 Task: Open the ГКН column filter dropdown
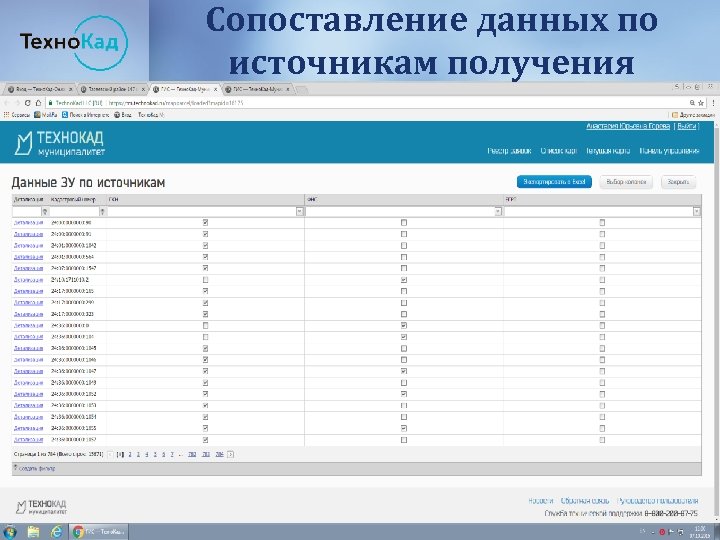tap(299, 211)
